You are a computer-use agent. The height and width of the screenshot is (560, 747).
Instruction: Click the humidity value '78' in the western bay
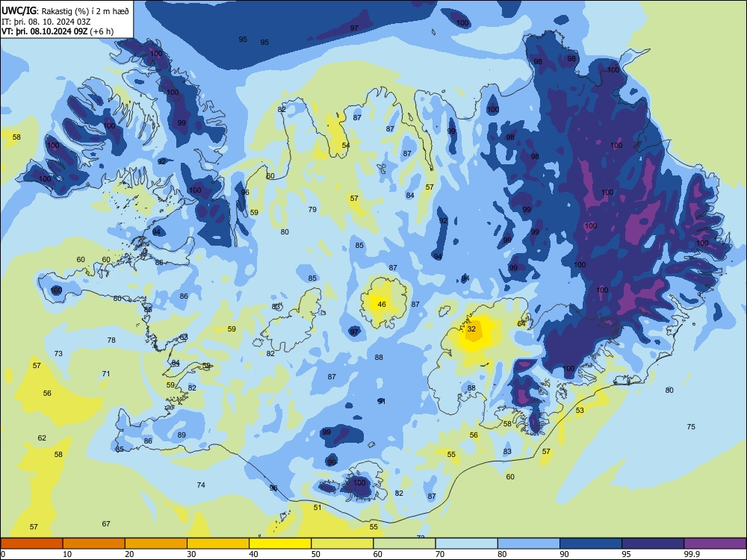click(x=111, y=340)
